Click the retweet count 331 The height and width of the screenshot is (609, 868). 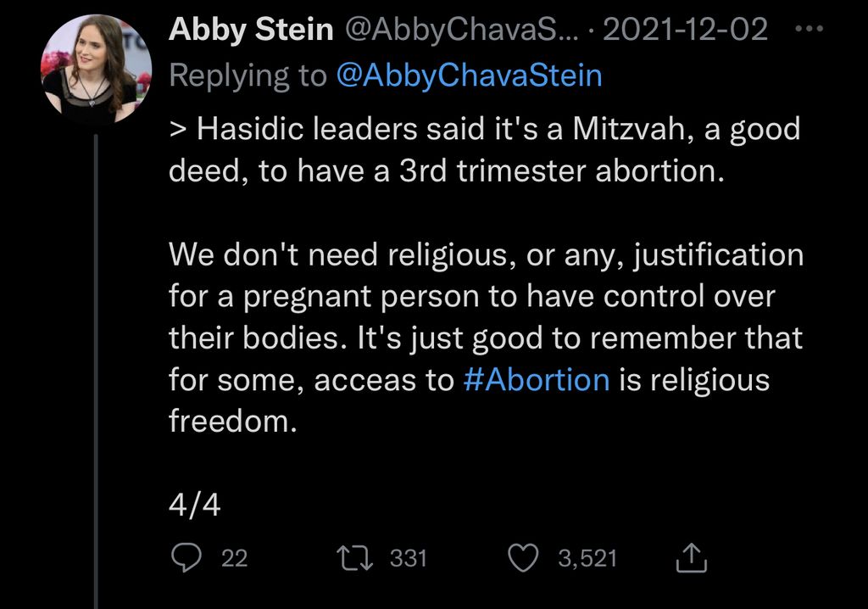[x=408, y=558]
